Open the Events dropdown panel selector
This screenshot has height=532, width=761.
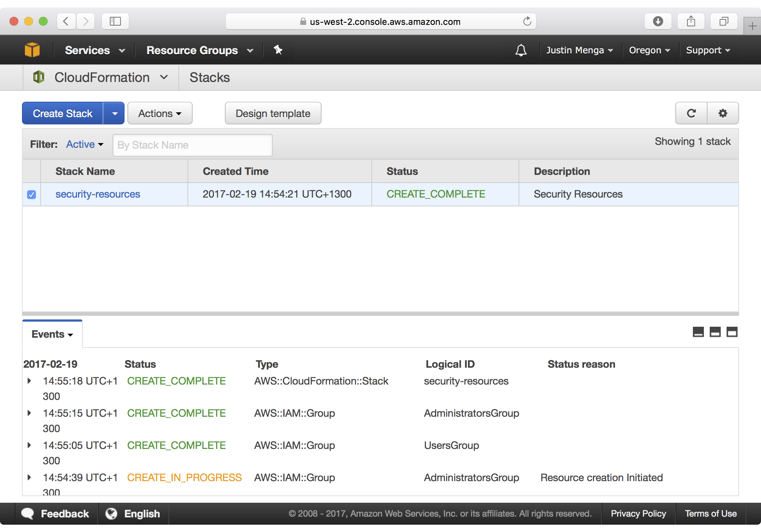tap(52, 334)
